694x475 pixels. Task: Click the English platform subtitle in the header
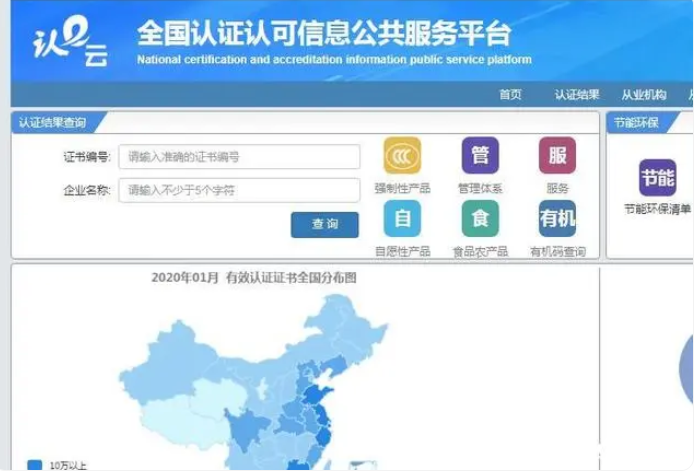334,59
